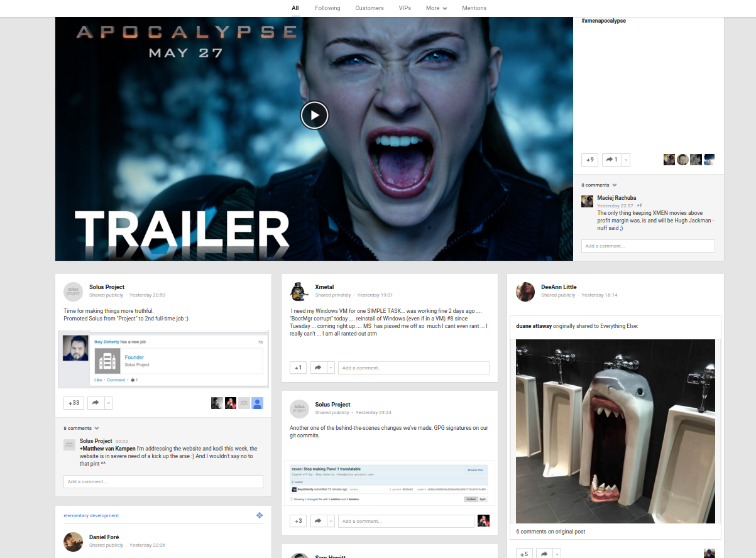The image size is (756, 558).
Task: Select the Customers tab
Action: coord(369,8)
